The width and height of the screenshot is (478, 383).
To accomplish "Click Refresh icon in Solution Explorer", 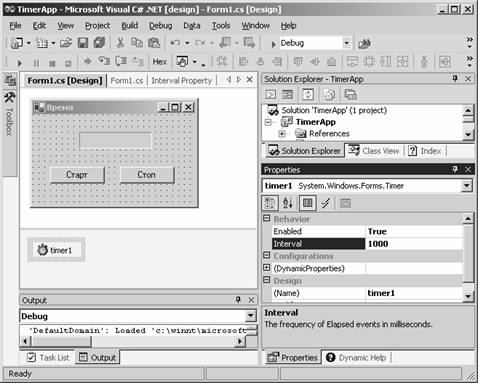I will coord(308,95).
